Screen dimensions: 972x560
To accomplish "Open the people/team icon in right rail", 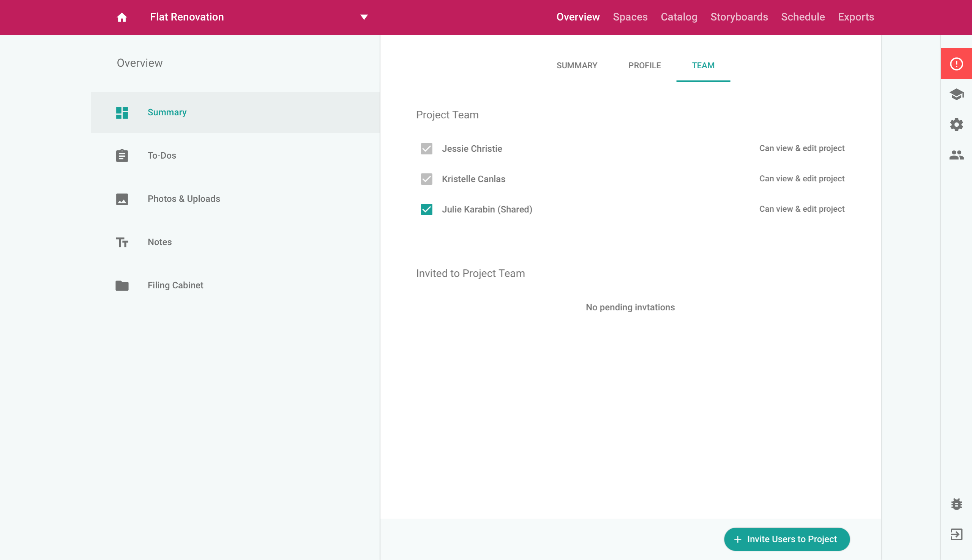I will (956, 155).
